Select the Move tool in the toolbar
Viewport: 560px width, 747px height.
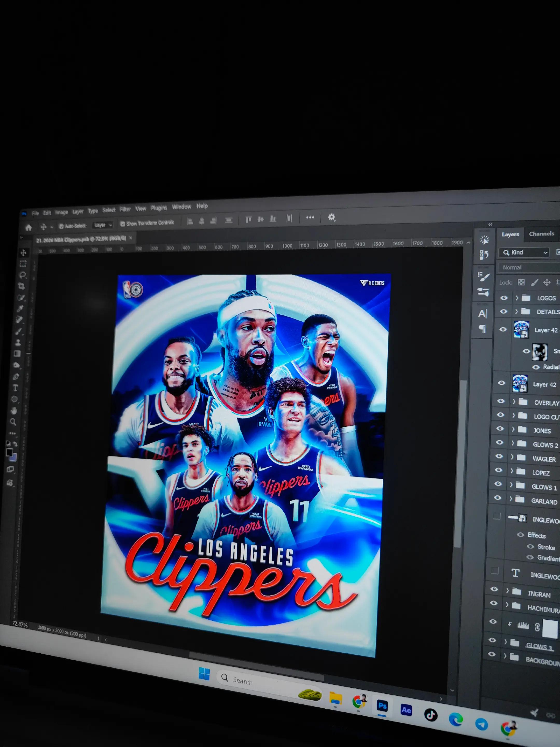point(23,253)
